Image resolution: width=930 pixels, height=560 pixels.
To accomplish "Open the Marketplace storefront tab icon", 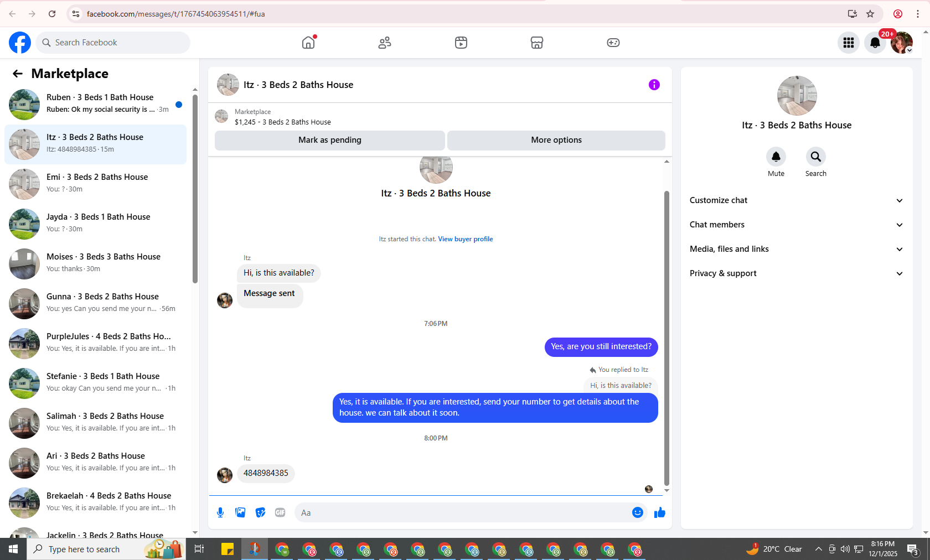I will 537,43.
